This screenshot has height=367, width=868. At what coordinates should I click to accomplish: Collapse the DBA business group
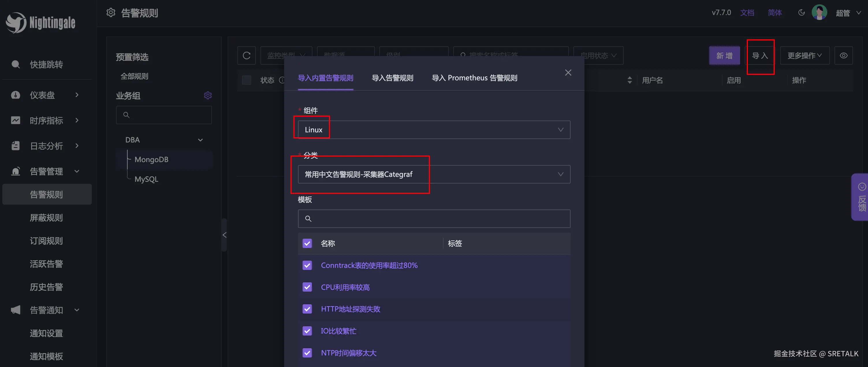(x=200, y=140)
